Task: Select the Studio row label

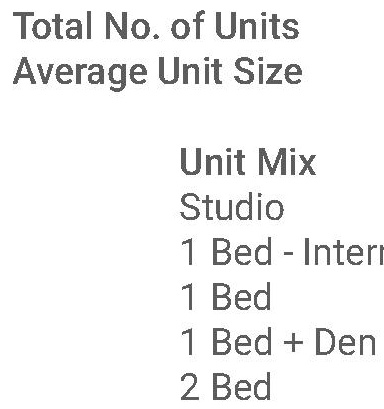Action: point(232,207)
